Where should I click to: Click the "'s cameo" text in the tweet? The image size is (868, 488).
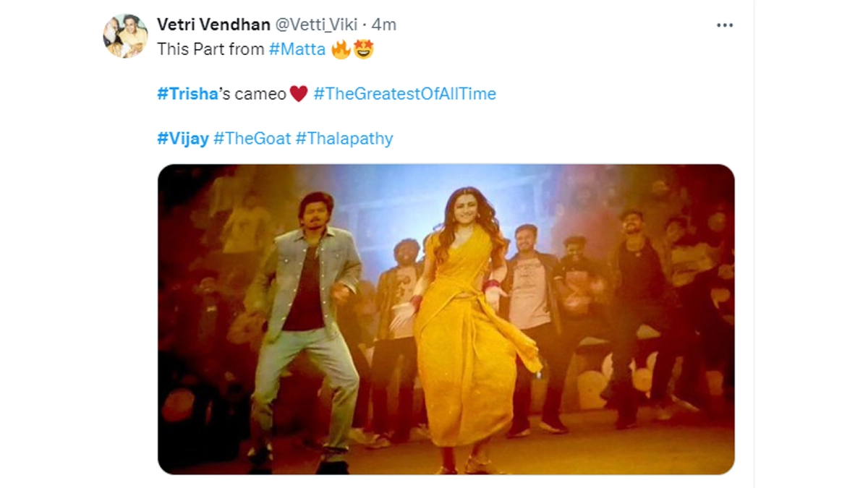(253, 94)
